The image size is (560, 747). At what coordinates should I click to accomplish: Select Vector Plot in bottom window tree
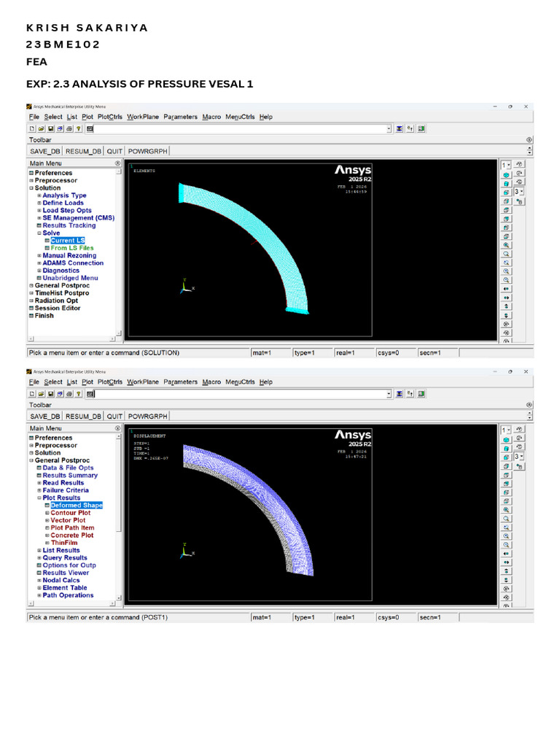[68, 521]
